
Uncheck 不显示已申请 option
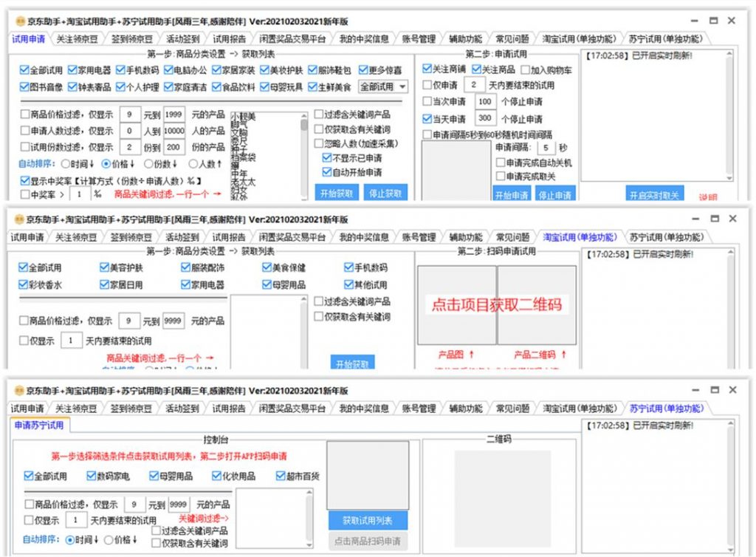[x=327, y=157]
